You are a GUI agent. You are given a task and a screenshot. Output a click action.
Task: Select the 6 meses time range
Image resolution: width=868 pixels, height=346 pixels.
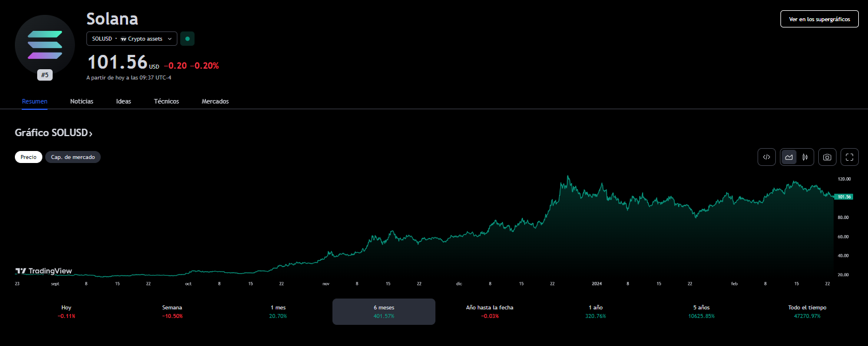click(384, 311)
